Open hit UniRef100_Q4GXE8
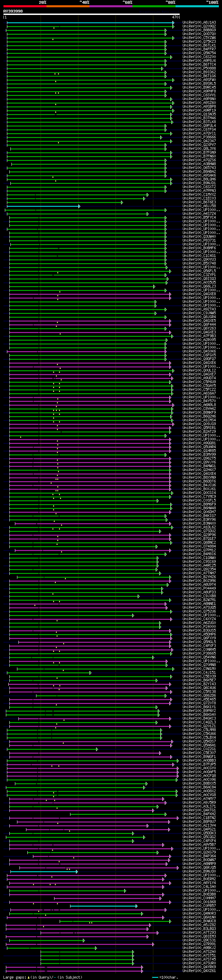 (199, 294)
